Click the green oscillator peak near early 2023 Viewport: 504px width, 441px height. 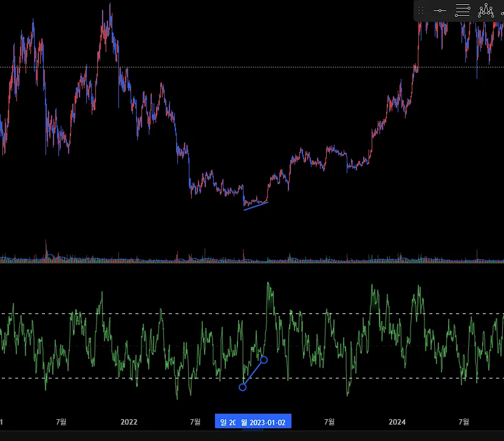[268, 283]
